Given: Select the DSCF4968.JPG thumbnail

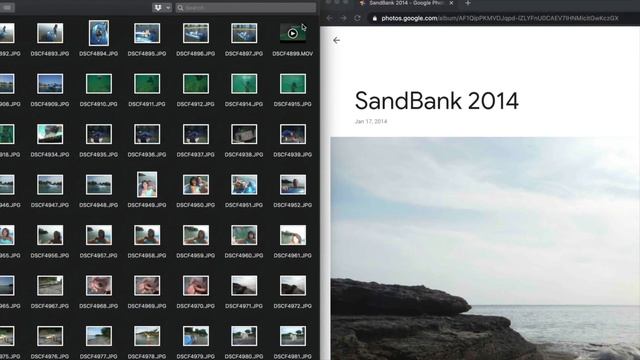Looking at the screenshot, I should click(99, 286).
